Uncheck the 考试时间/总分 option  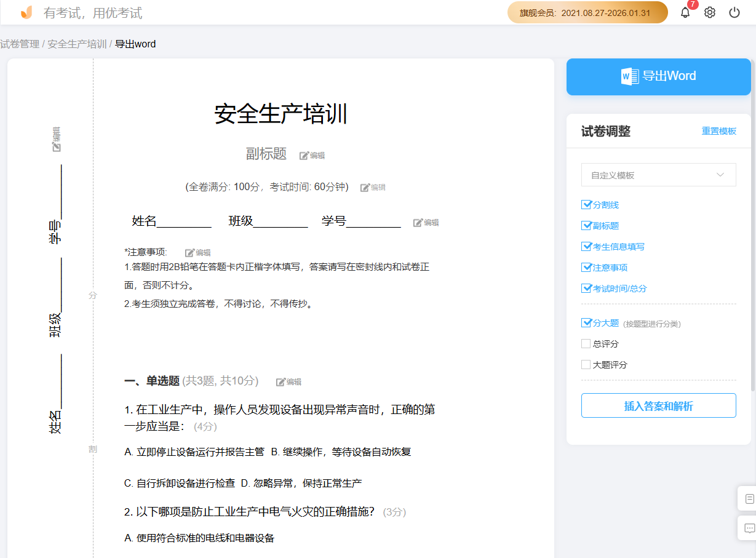click(586, 288)
